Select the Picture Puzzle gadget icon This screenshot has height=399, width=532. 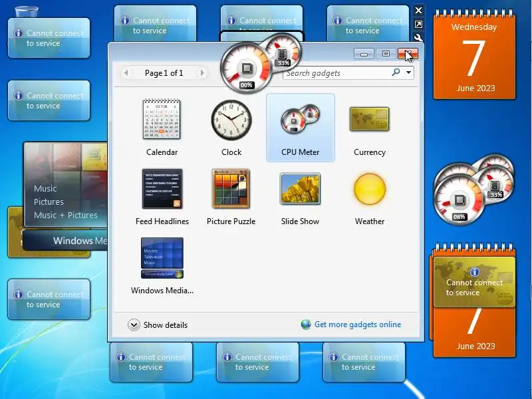(x=231, y=189)
